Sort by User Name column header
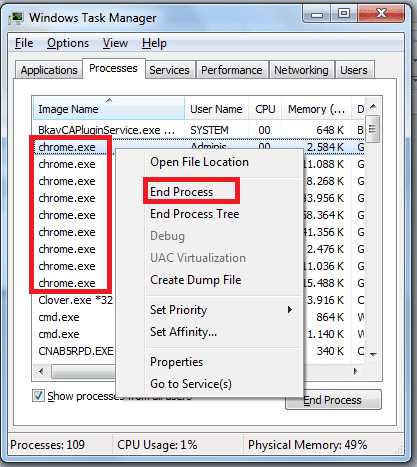This screenshot has width=417, height=467. point(216,109)
